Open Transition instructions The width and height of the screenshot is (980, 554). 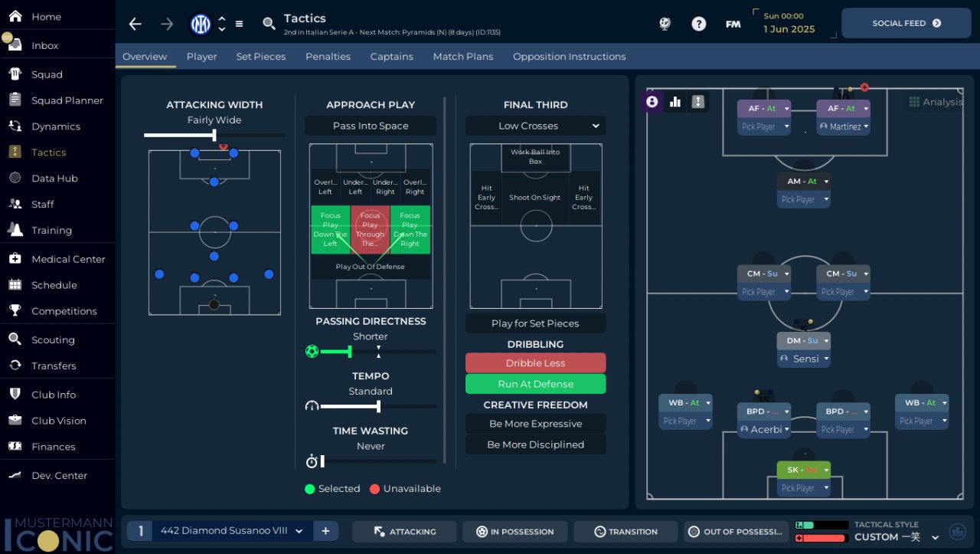coord(626,532)
